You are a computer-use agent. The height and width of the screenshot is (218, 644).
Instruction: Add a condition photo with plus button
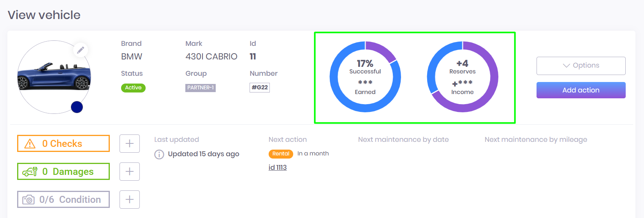point(130,200)
